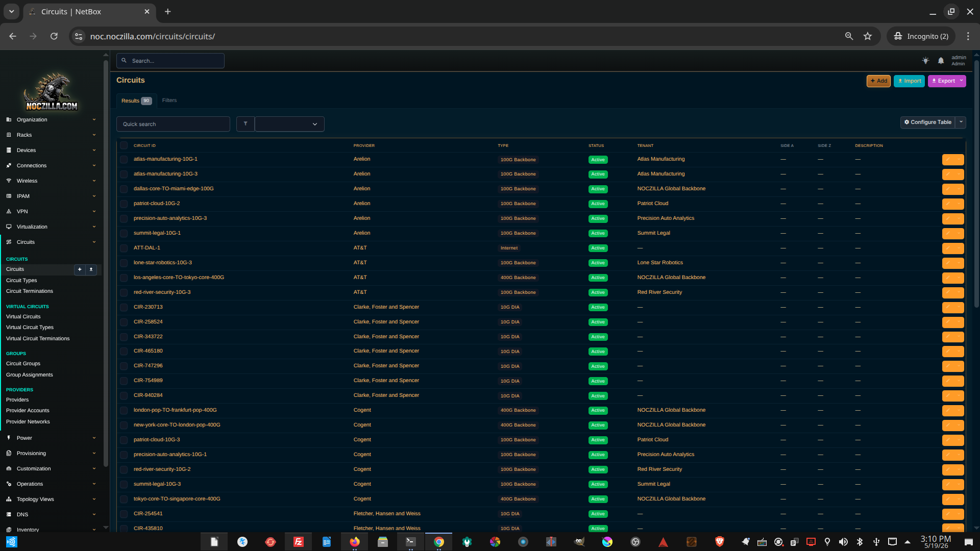Focus the global Search field at top
The image size is (980, 551).
click(170, 61)
